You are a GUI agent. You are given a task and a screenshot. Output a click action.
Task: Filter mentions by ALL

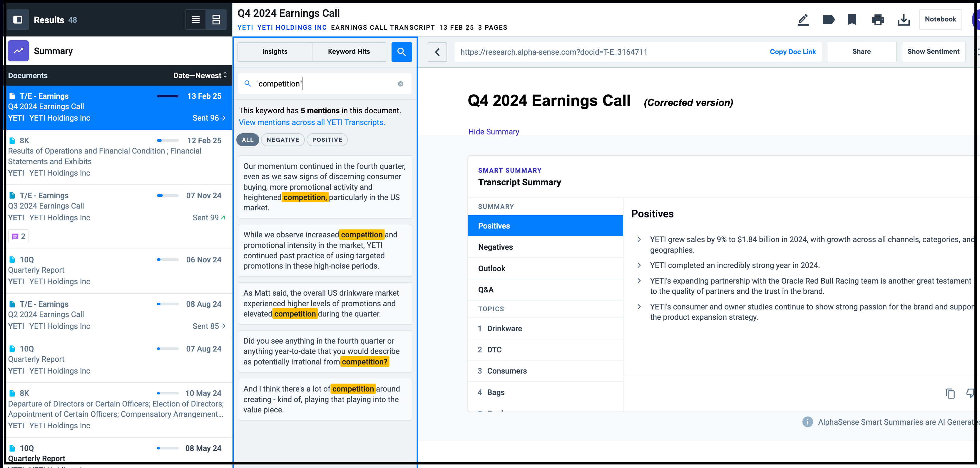pyautogui.click(x=248, y=140)
